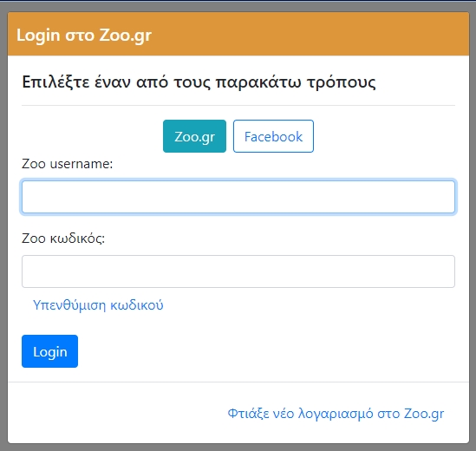Choose the teal Zoo.gr sign-in tab
This screenshot has width=476, height=451.
point(194,136)
